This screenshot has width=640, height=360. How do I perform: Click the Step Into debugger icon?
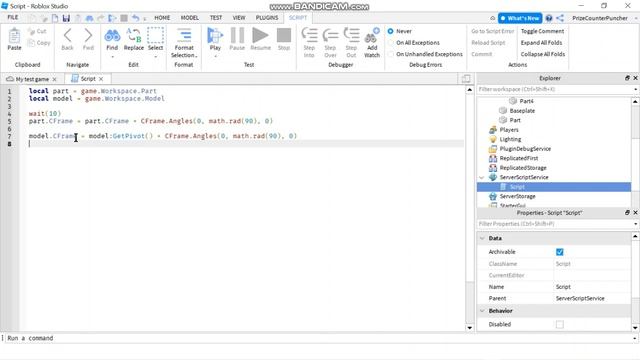pyautogui.click(x=309, y=36)
